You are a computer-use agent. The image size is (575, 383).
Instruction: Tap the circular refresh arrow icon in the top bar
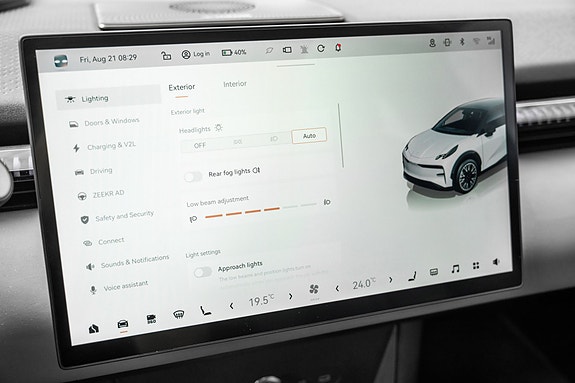point(321,48)
